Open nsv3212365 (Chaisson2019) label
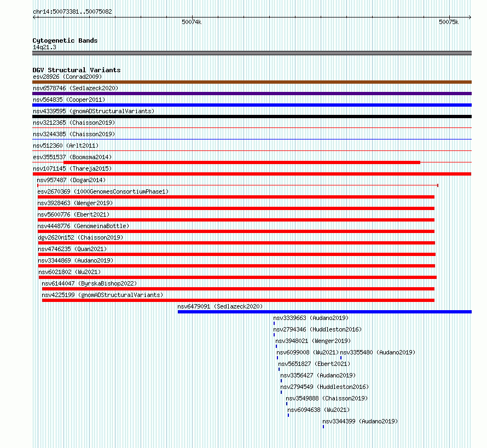487x448 pixels. 74,123
